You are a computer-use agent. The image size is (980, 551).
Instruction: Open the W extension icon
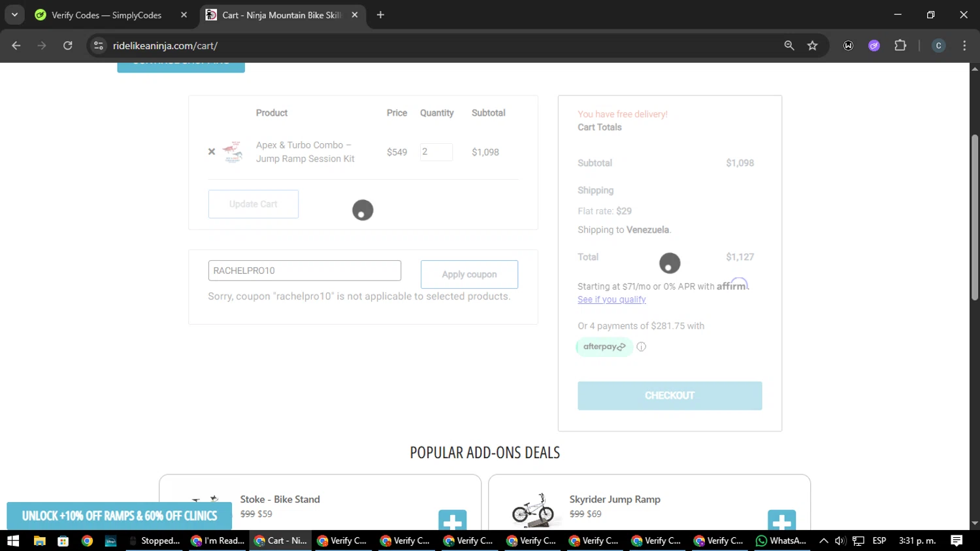click(848, 46)
